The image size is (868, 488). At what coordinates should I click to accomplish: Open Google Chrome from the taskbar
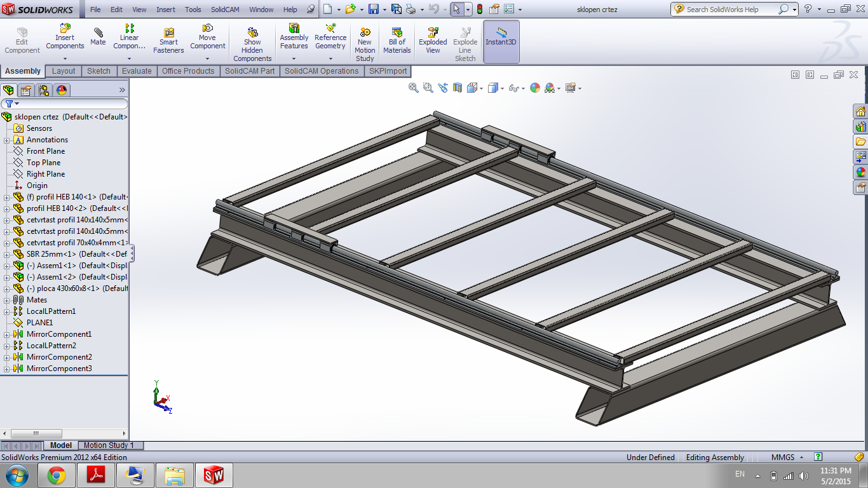click(56, 475)
